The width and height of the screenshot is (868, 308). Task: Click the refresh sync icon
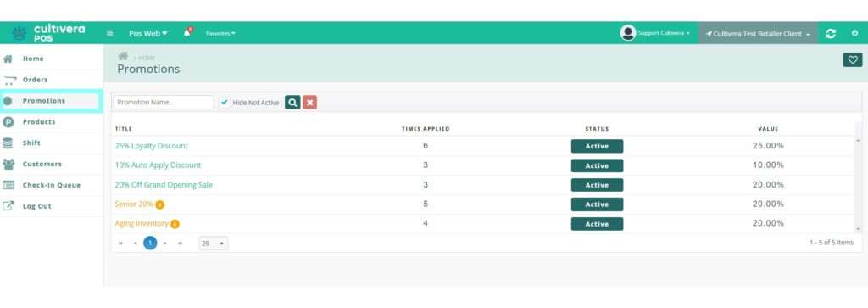831,34
